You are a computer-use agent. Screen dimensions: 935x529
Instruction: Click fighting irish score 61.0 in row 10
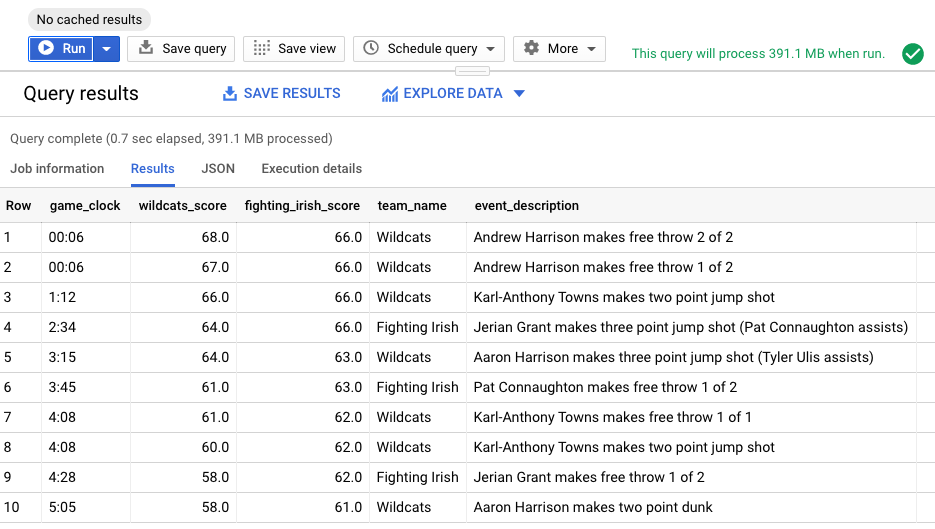coord(348,507)
